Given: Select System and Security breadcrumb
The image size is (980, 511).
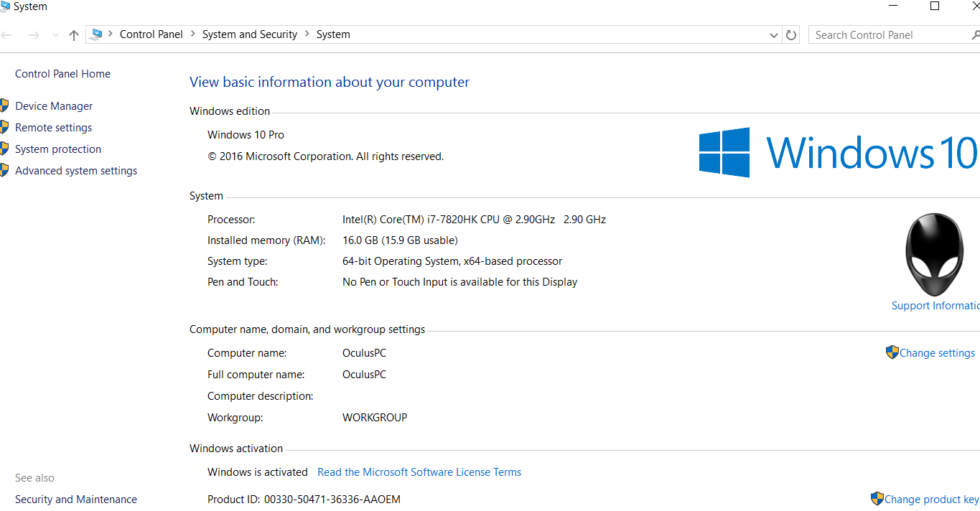Looking at the screenshot, I should [x=250, y=34].
